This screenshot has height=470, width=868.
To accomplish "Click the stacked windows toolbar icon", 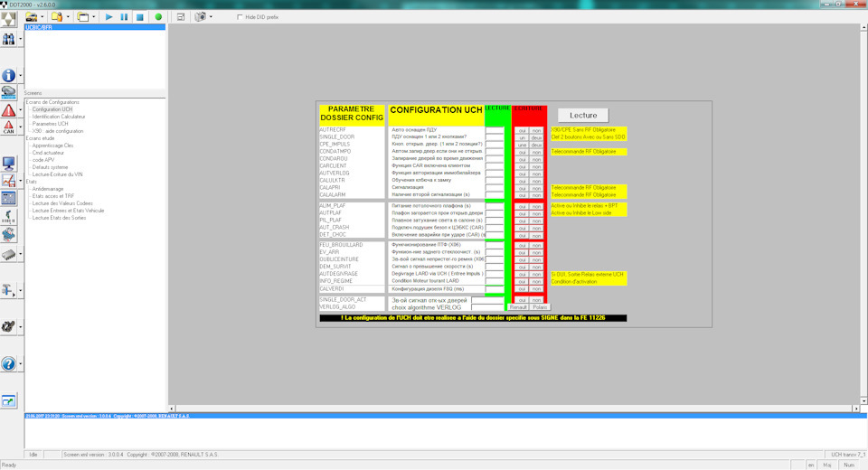I will pyautogui.click(x=83, y=17).
